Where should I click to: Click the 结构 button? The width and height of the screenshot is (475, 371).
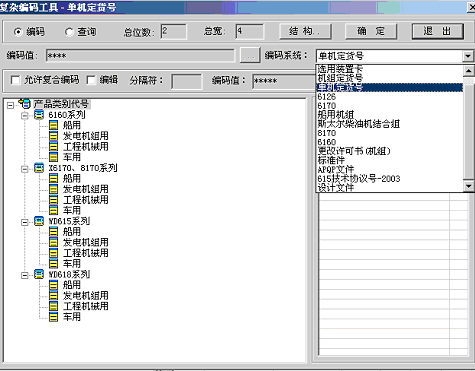click(x=305, y=31)
